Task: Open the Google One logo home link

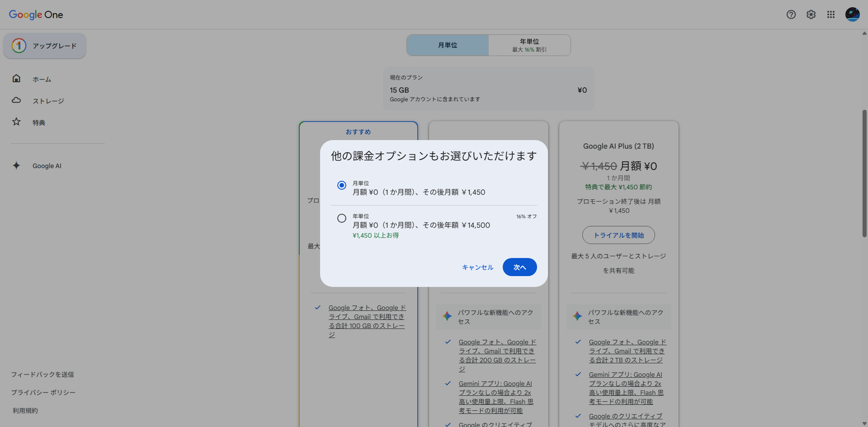Action: coord(36,14)
